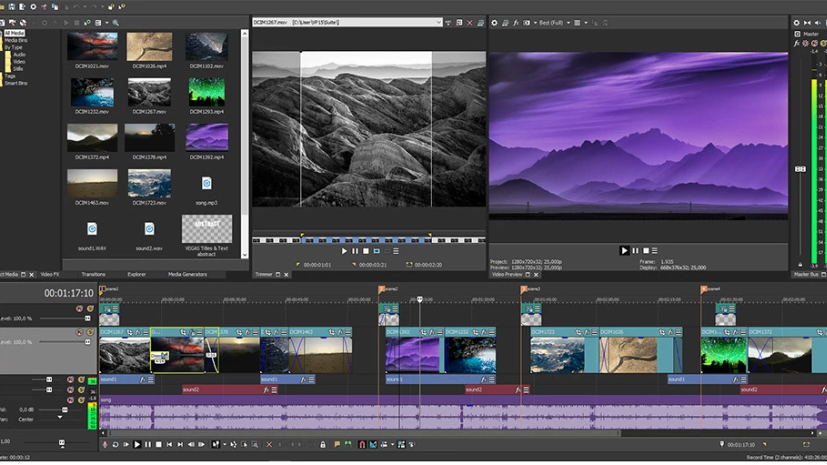Image resolution: width=827 pixels, height=465 pixels.
Task: Select the DCIM1392.mp4 purple mountain thumbnail
Action: [207, 137]
